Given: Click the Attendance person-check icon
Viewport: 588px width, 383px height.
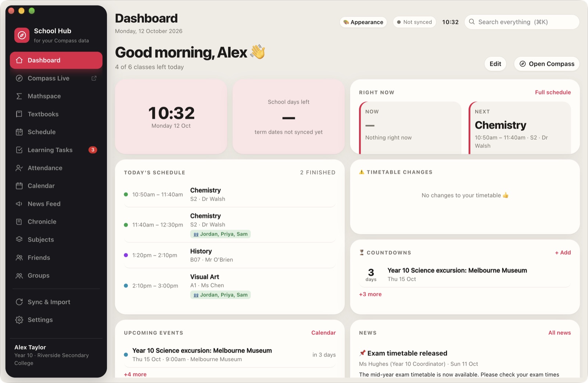Looking at the screenshot, I should 19,168.
